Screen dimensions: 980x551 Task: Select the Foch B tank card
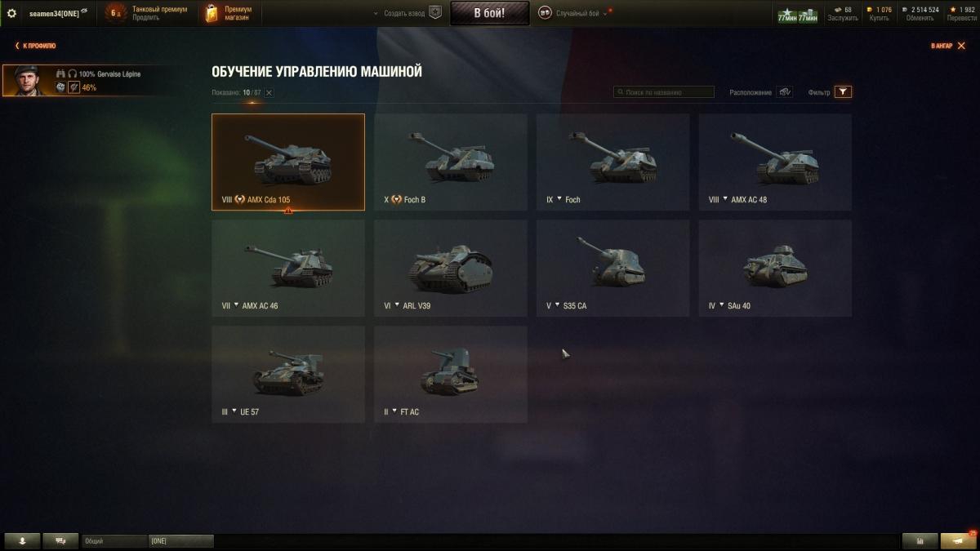coord(451,162)
